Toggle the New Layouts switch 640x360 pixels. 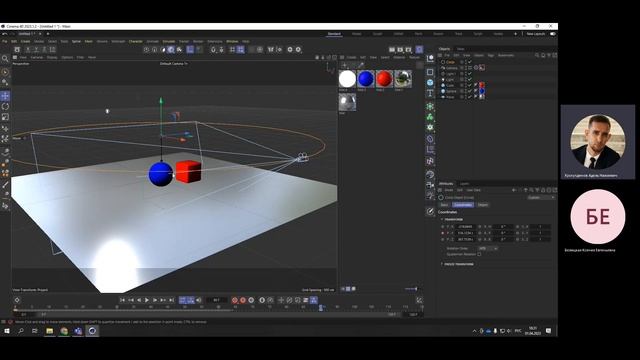553,34
